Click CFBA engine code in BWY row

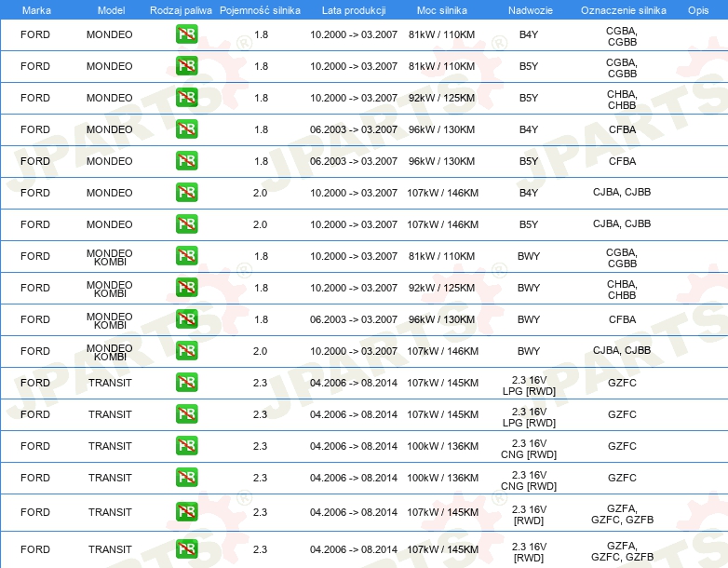point(622,319)
